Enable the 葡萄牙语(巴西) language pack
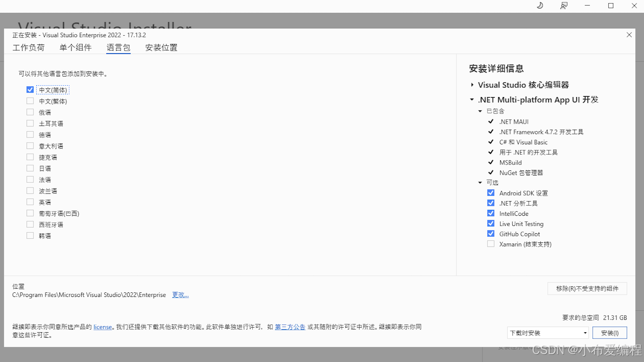The image size is (644, 362). coord(30,213)
